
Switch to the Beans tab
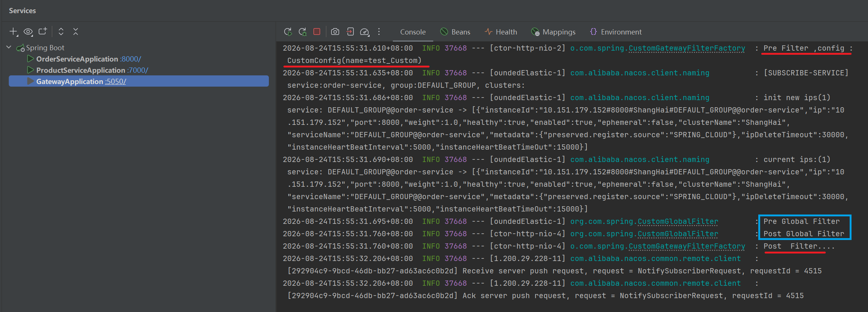[455, 32]
